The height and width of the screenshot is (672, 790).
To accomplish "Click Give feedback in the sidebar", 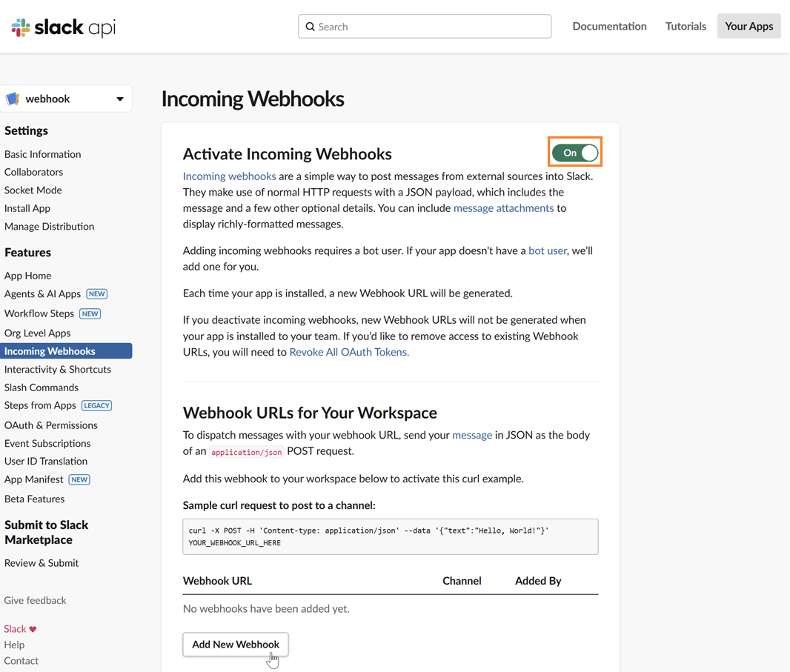I will click(x=35, y=600).
